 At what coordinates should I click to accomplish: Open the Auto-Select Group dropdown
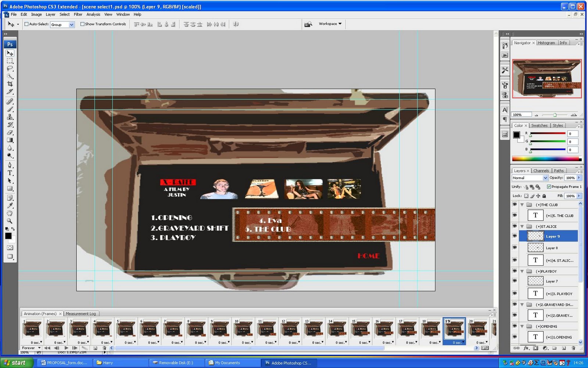pyautogui.click(x=62, y=25)
